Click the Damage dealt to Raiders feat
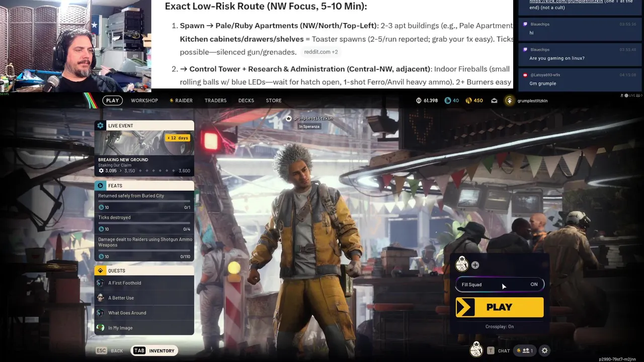Image resolution: width=644 pixels, height=362 pixels. (x=144, y=247)
